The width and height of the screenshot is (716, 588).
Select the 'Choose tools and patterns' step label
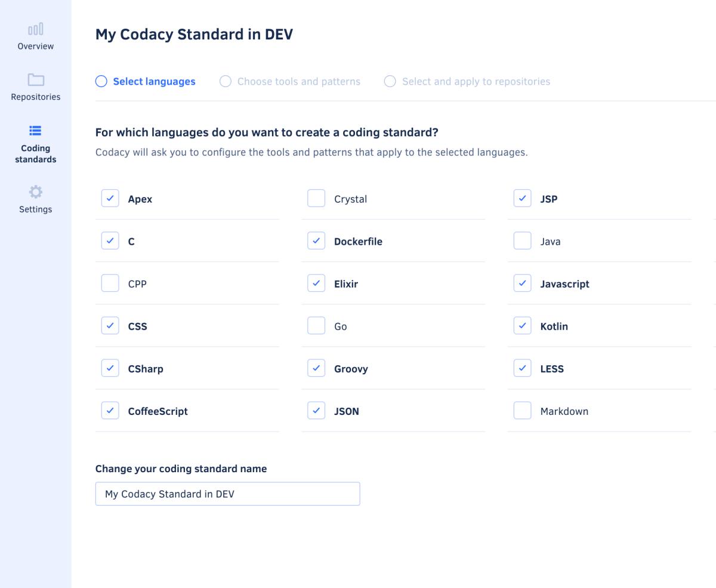coord(298,81)
